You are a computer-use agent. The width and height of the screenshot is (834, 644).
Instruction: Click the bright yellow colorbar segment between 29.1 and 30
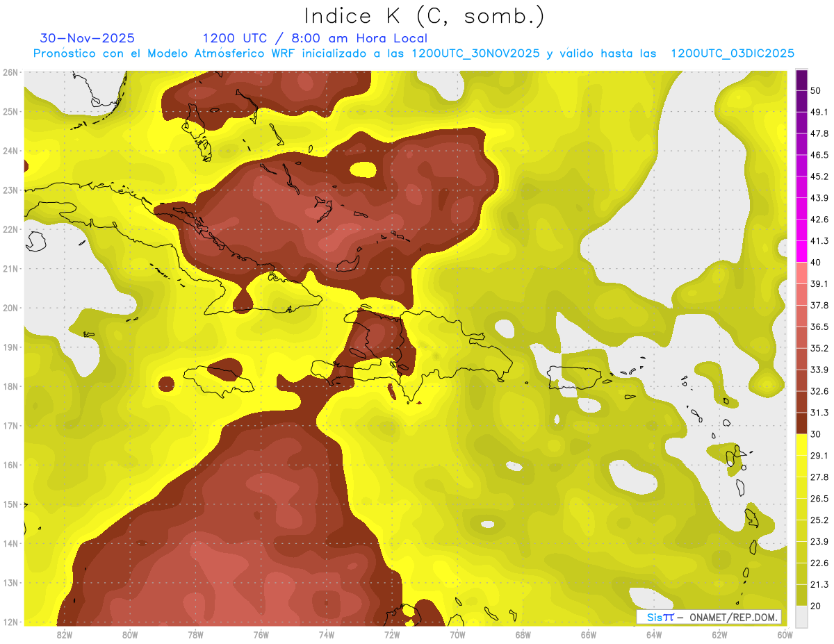click(x=801, y=445)
